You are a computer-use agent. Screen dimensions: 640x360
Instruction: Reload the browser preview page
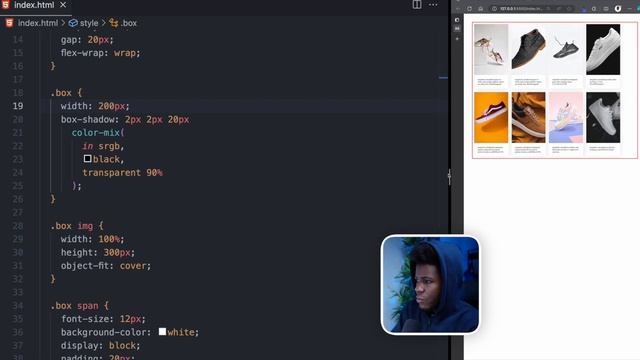pos(469,9)
